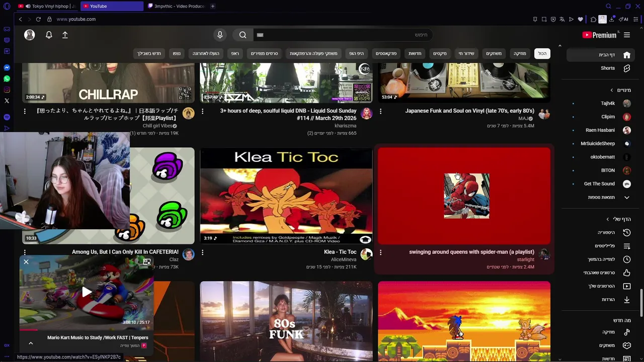The width and height of the screenshot is (644, 362).
Task: Select the 'פודקאסטים' filter chip
Action: (x=386, y=53)
